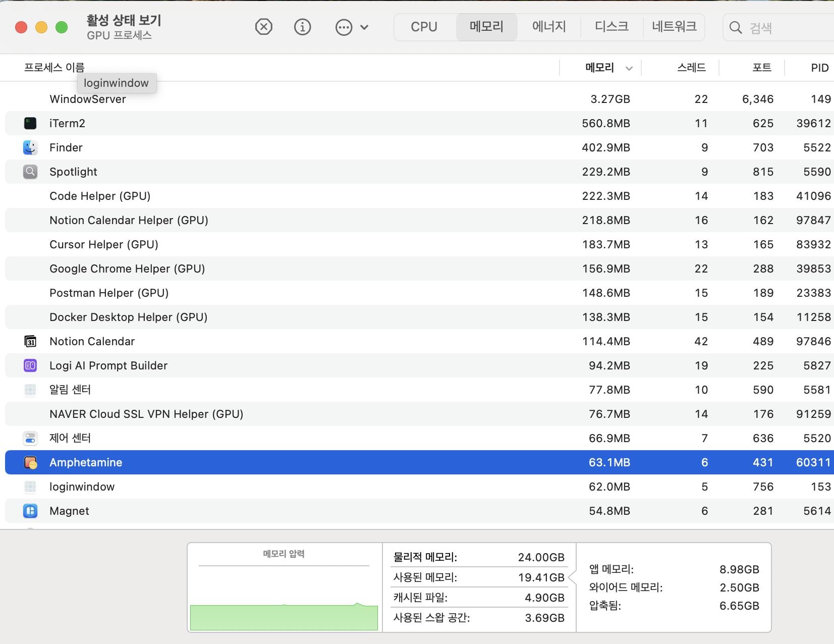Sort by PID column header
This screenshot has height=644, width=834.
pos(820,68)
